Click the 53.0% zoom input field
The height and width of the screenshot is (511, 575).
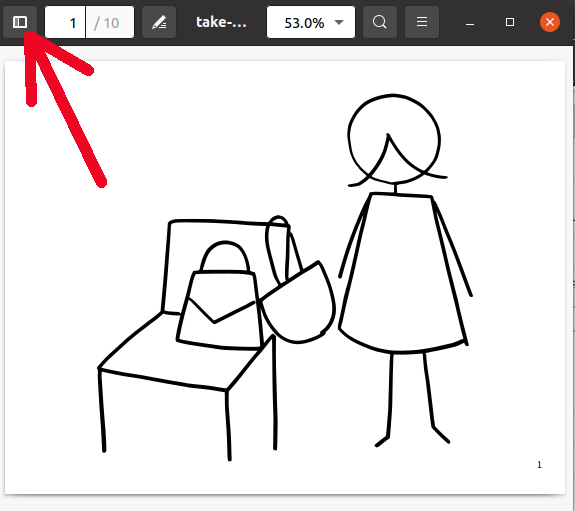pos(304,23)
